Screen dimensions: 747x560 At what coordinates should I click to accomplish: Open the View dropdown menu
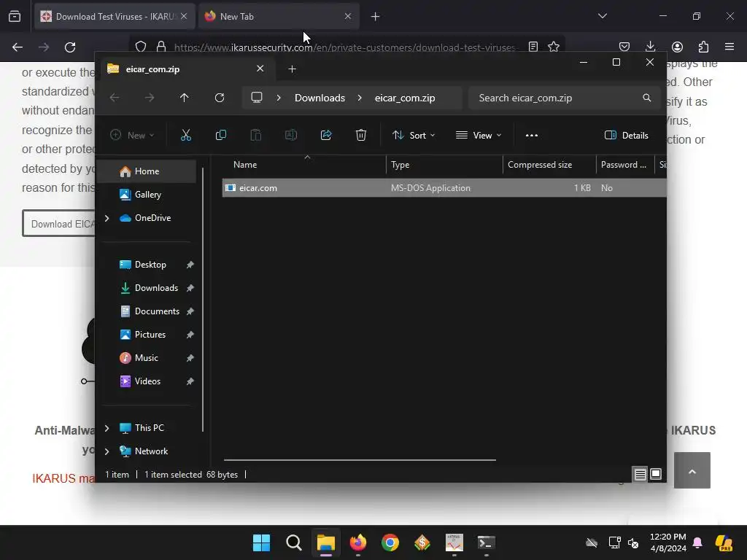[479, 135]
